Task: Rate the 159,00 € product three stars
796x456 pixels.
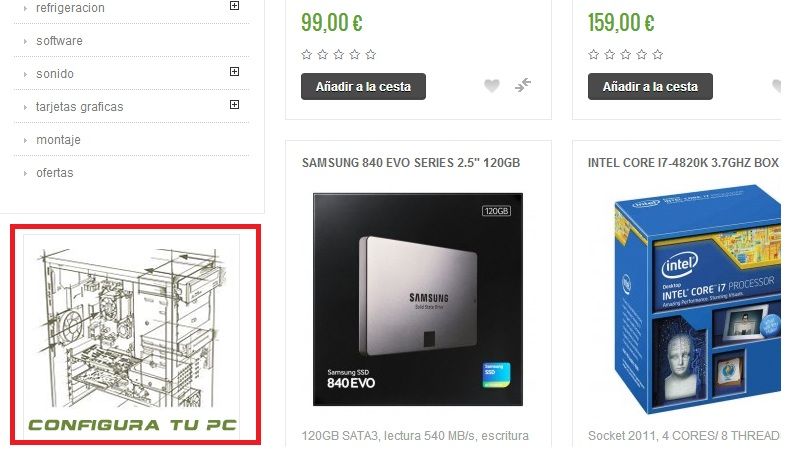Action: point(625,54)
